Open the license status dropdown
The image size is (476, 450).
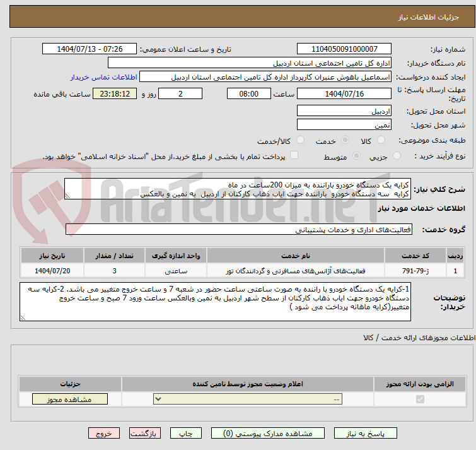point(248,399)
